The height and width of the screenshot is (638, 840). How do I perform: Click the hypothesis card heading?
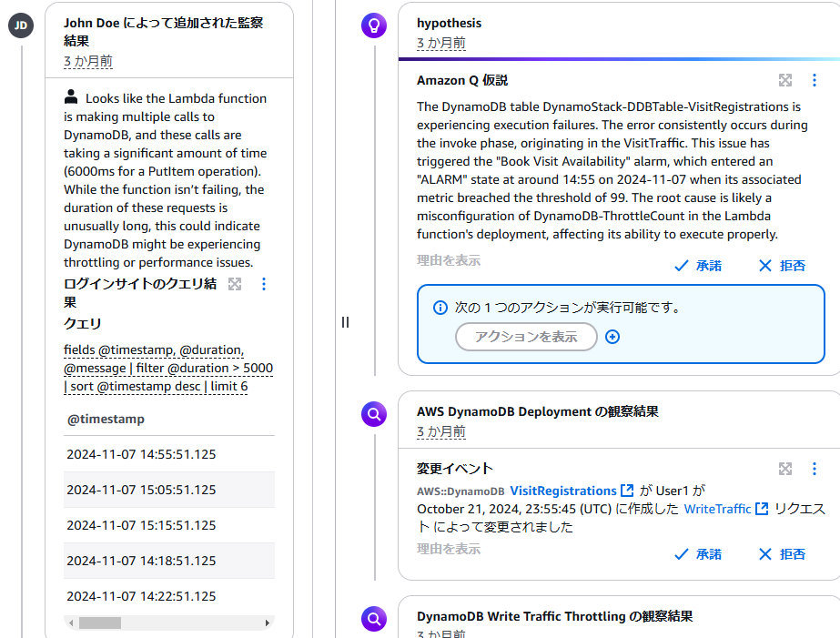pos(449,23)
